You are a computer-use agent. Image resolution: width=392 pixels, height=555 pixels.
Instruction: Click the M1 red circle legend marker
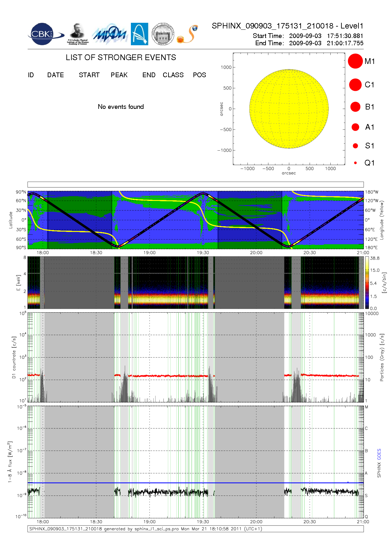(355, 61)
